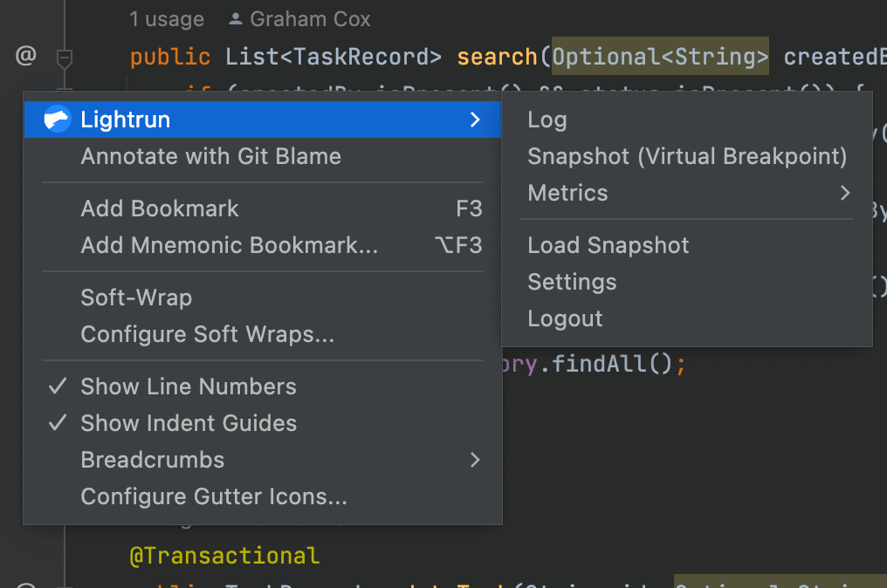Toggle Soft-Wrap
This screenshot has width=887, height=588.
[263, 297]
